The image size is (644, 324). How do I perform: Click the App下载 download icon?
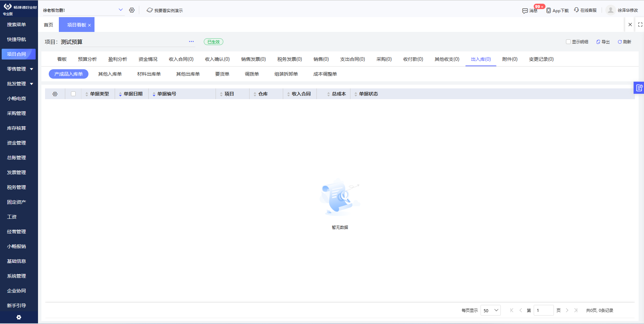[549, 10]
